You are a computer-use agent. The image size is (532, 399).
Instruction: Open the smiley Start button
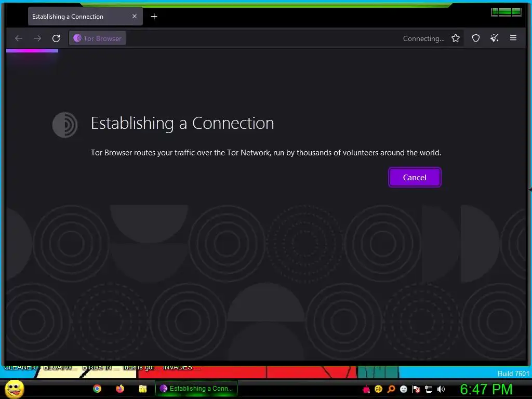[x=14, y=389]
